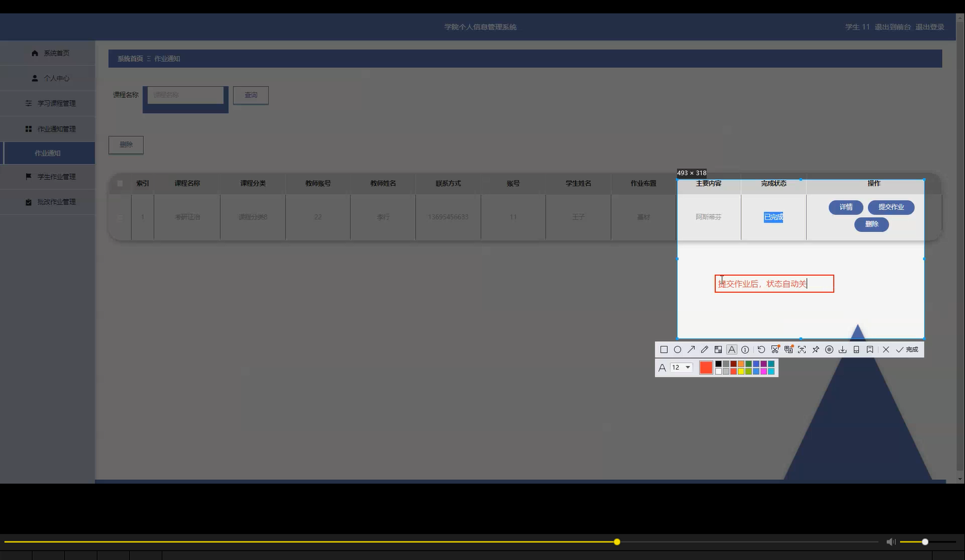The width and height of the screenshot is (965, 560).
Task: Select the ellipse drawing tool
Action: (677, 349)
